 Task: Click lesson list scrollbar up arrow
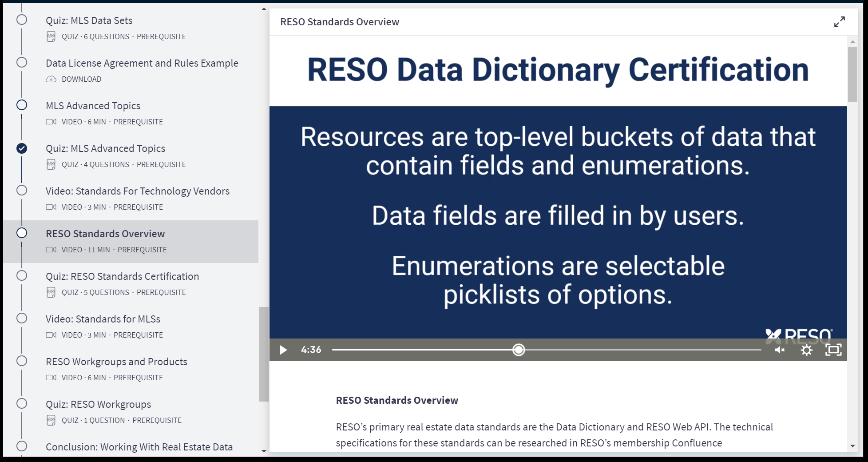point(264,9)
